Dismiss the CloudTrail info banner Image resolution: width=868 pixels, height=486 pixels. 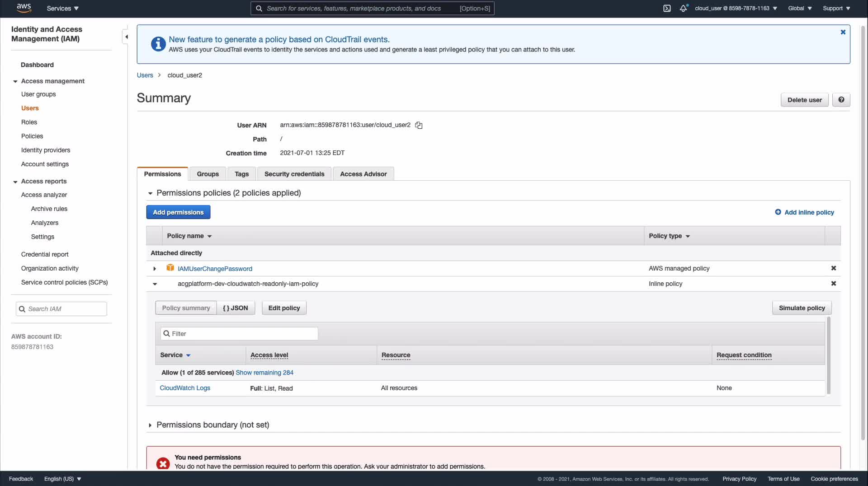tap(843, 32)
